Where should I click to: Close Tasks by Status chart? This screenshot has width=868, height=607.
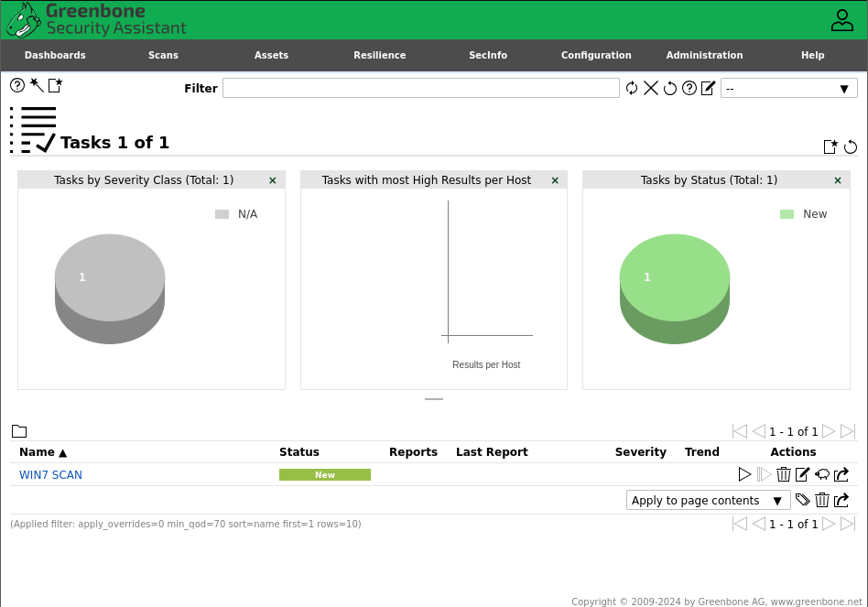838,180
